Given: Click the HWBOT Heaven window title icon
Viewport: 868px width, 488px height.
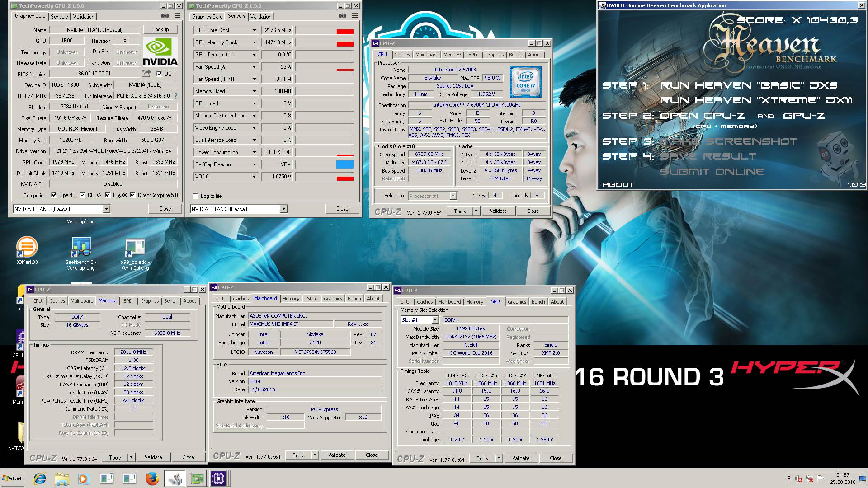Looking at the screenshot, I should pyautogui.click(x=602, y=5).
